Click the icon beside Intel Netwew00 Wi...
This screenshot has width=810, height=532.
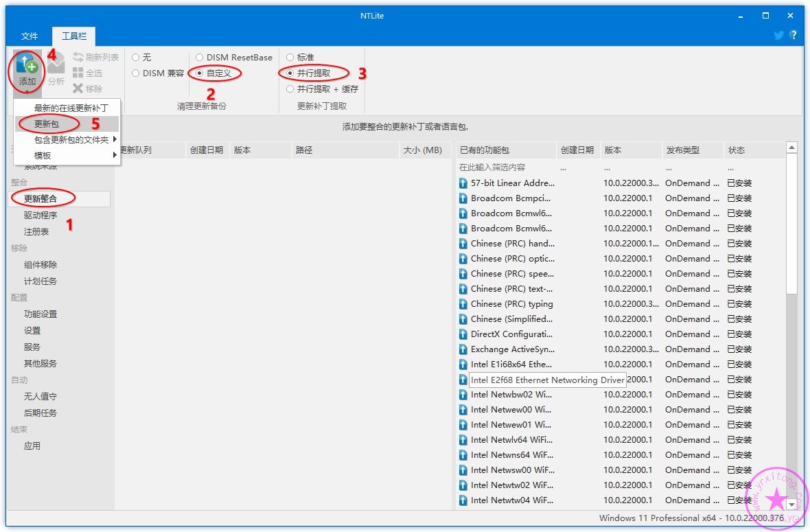463,410
